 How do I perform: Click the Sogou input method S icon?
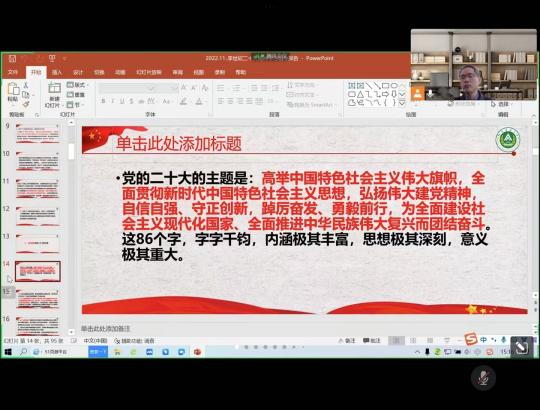coord(470,339)
